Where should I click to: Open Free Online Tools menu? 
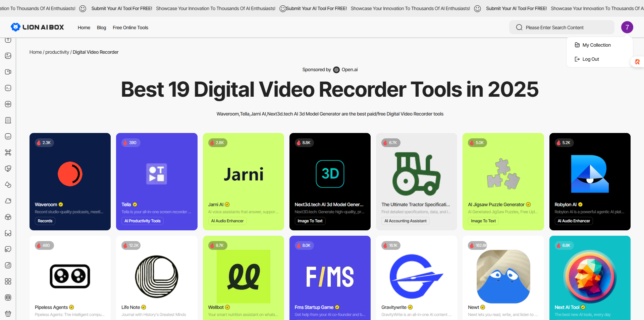pos(130,28)
